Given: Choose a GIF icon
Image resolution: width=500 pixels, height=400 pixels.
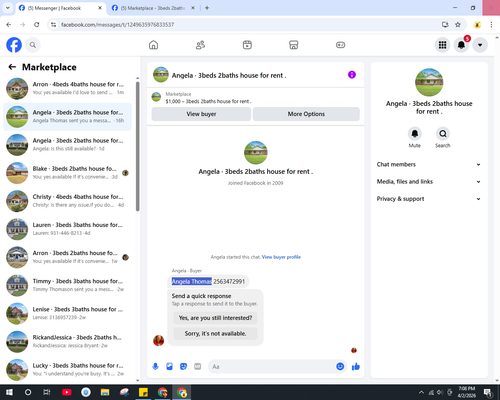Looking at the screenshot, I should point(198,367).
